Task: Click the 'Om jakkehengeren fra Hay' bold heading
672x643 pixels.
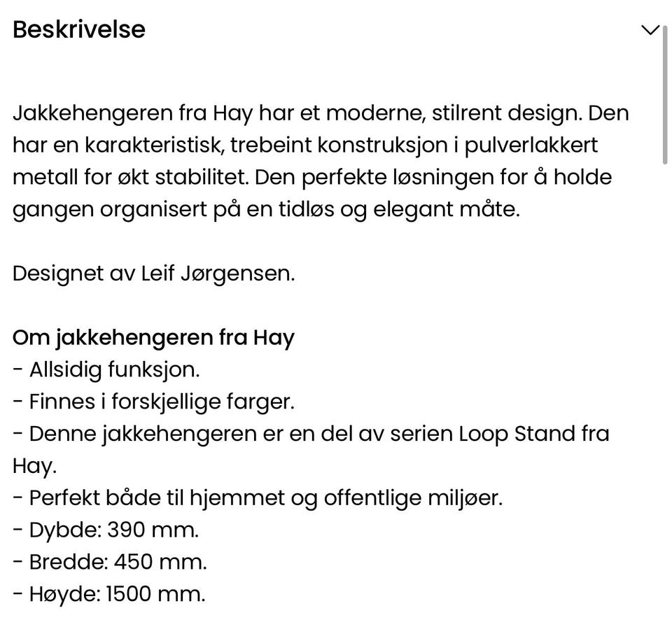Action: (x=153, y=338)
